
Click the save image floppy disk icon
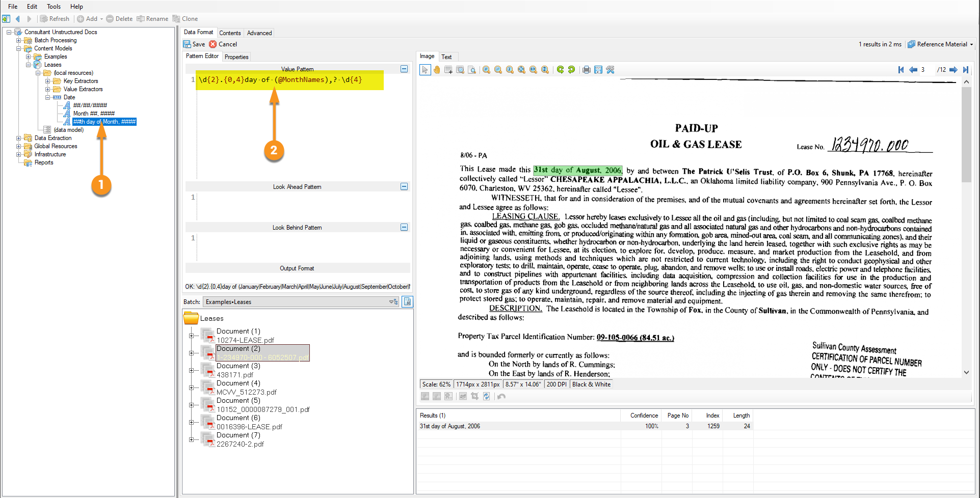tap(598, 70)
